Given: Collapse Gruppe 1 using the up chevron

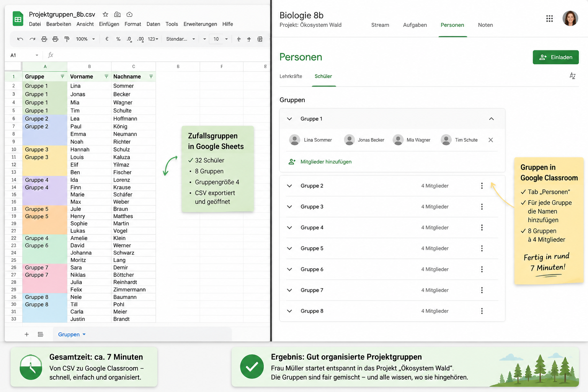Looking at the screenshot, I should tap(492, 119).
